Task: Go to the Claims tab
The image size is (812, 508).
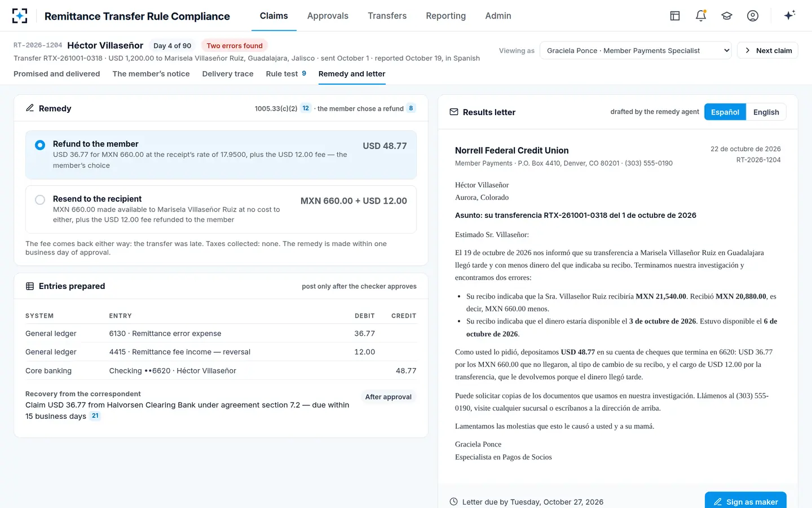Action: pyautogui.click(x=274, y=16)
